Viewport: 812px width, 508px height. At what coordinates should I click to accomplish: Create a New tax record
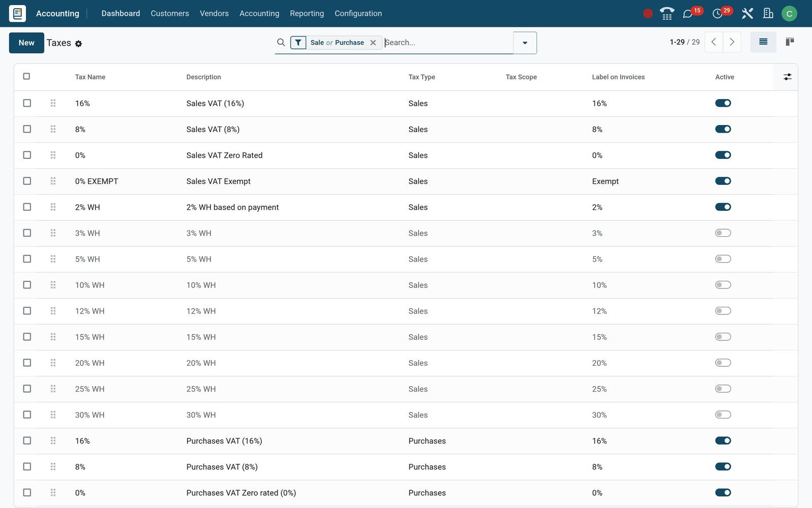tap(26, 43)
